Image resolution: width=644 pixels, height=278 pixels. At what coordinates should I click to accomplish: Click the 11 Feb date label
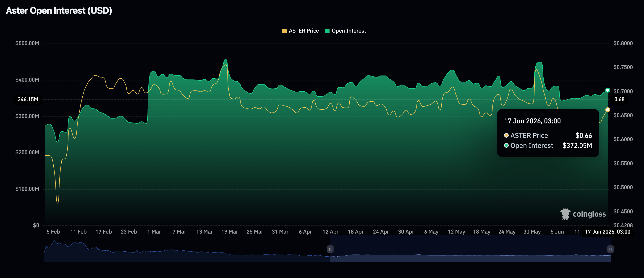(x=79, y=232)
